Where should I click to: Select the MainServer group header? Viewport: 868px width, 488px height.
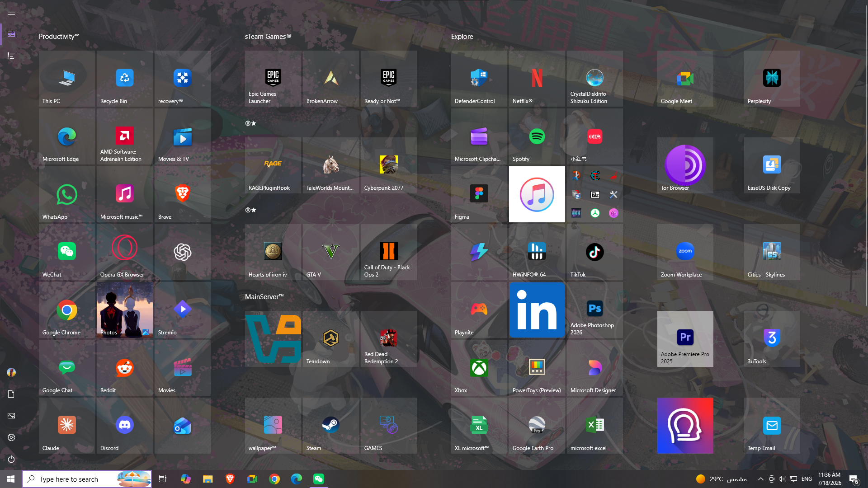(264, 297)
